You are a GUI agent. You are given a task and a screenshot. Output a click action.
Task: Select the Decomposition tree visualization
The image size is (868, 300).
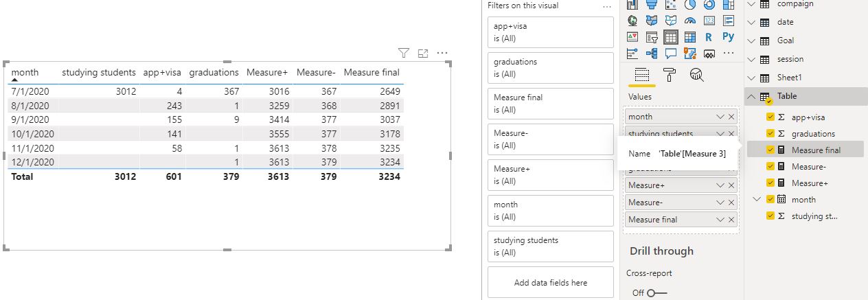coord(652,54)
